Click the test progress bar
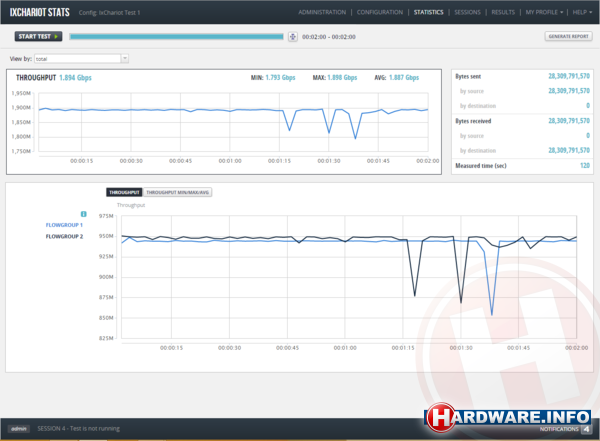 click(176, 37)
